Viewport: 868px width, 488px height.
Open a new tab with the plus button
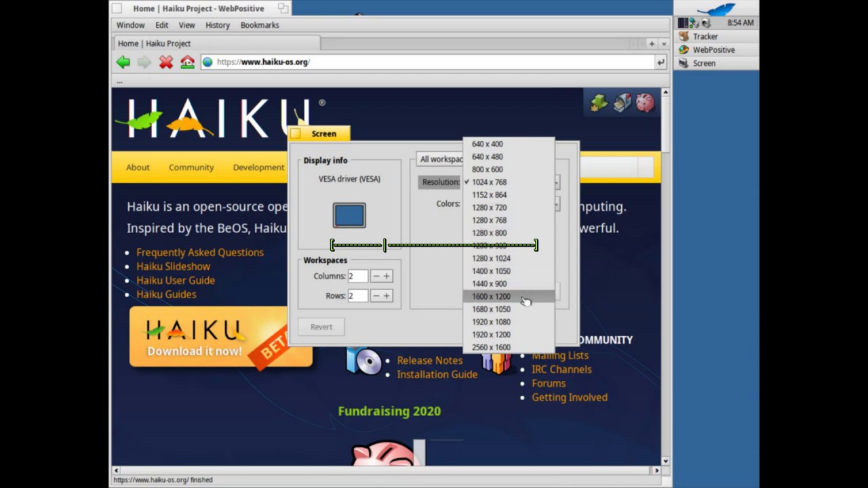click(x=652, y=43)
